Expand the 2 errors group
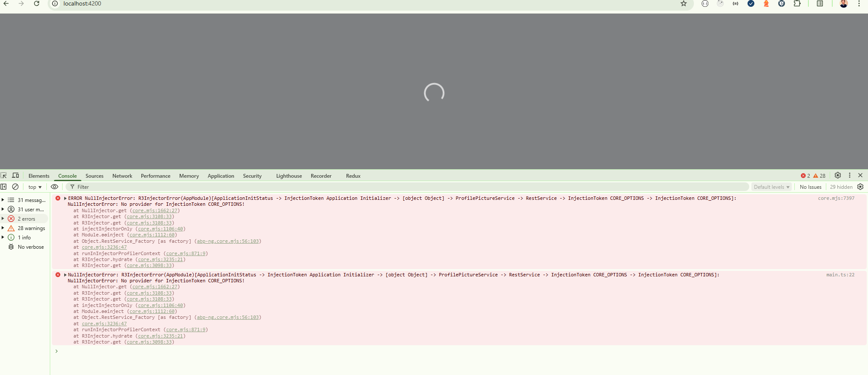Image resolution: width=868 pixels, height=375 pixels. pos(3,219)
